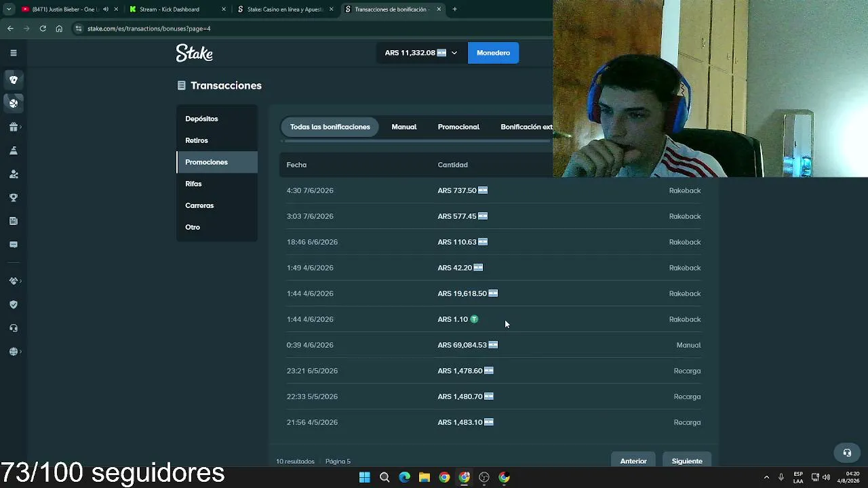Screen dimensions: 868x488
Task: Select the Bonificación ext tab
Action: (x=526, y=127)
